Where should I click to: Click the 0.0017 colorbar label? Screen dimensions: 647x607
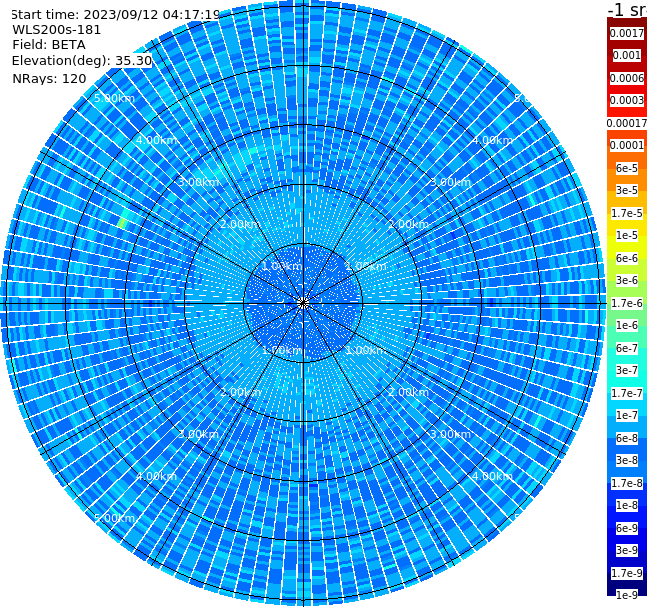pyautogui.click(x=627, y=33)
